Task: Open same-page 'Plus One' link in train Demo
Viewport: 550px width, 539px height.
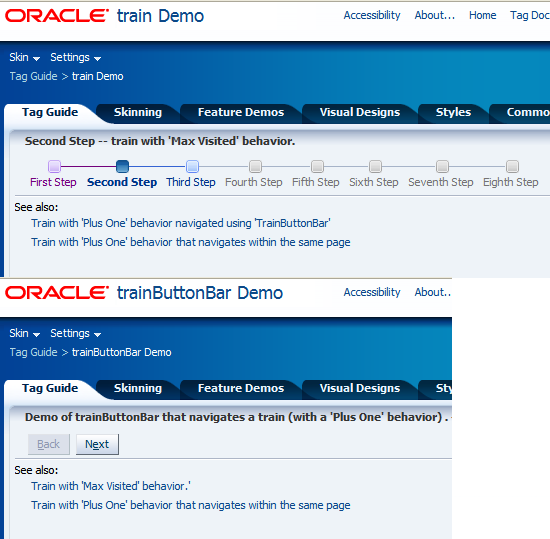Action: 191,242
